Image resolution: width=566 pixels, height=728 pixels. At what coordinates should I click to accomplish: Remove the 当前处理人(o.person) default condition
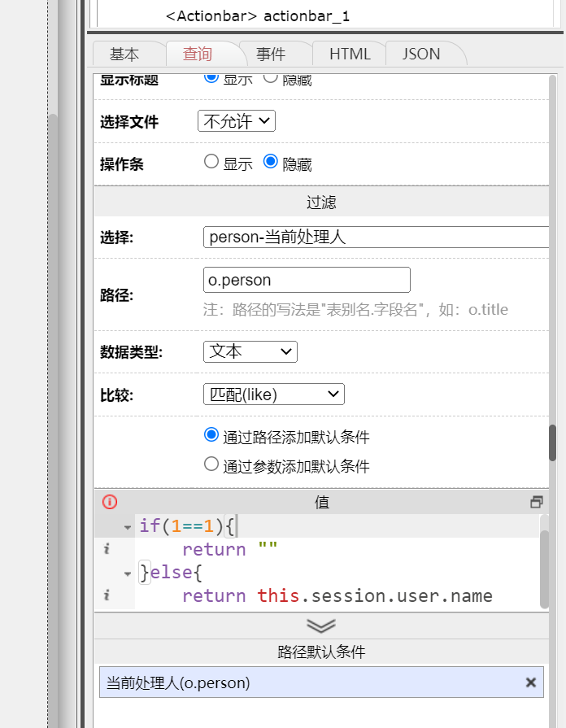pos(531,682)
